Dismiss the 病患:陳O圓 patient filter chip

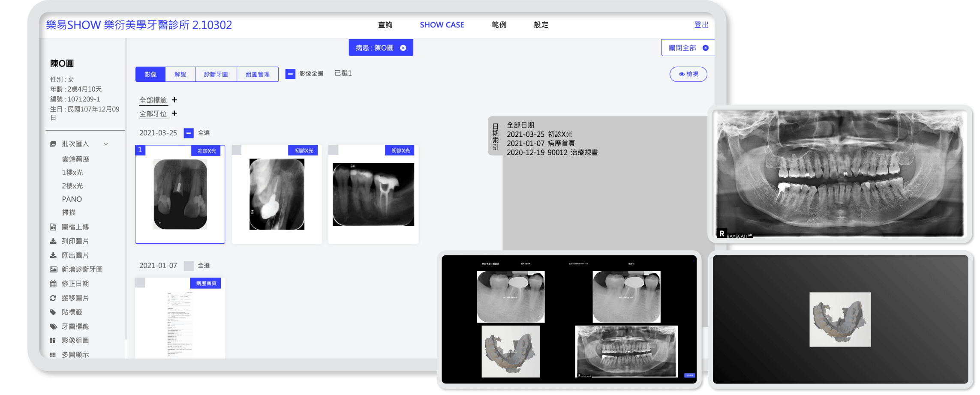pos(402,48)
